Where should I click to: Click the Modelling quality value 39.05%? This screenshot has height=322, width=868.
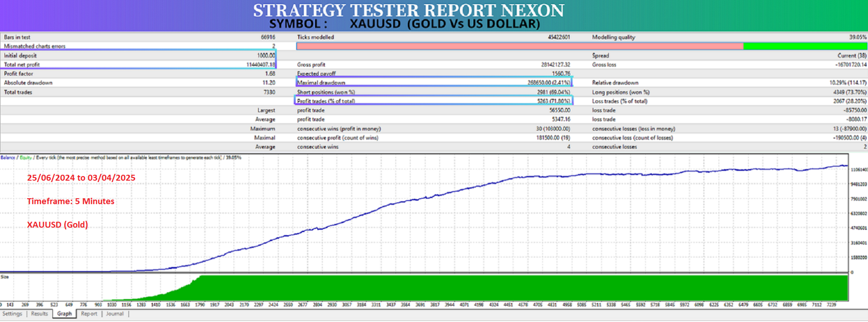[858, 37]
